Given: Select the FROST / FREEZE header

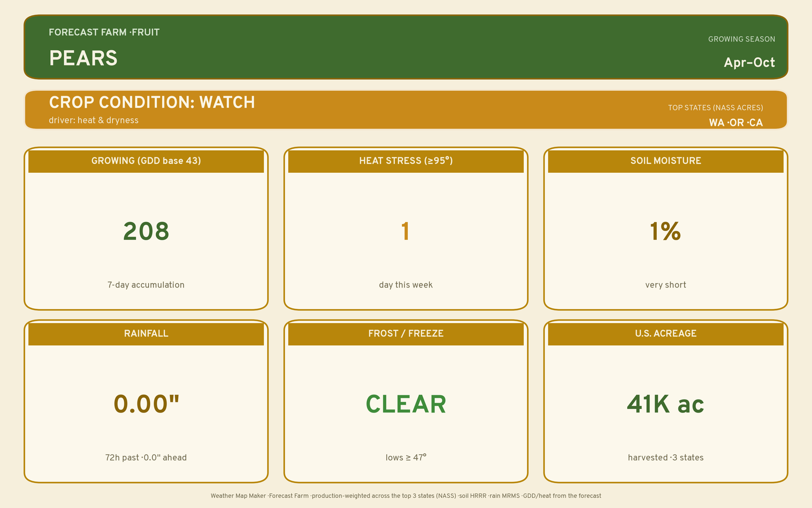Looking at the screenshot, I should point(406,334).
